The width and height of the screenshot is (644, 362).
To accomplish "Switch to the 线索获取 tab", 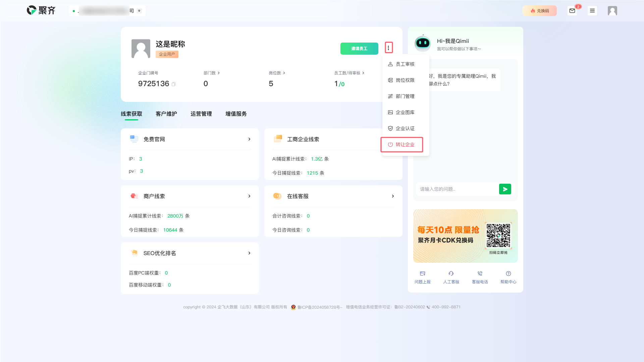I will pos(131,114).
